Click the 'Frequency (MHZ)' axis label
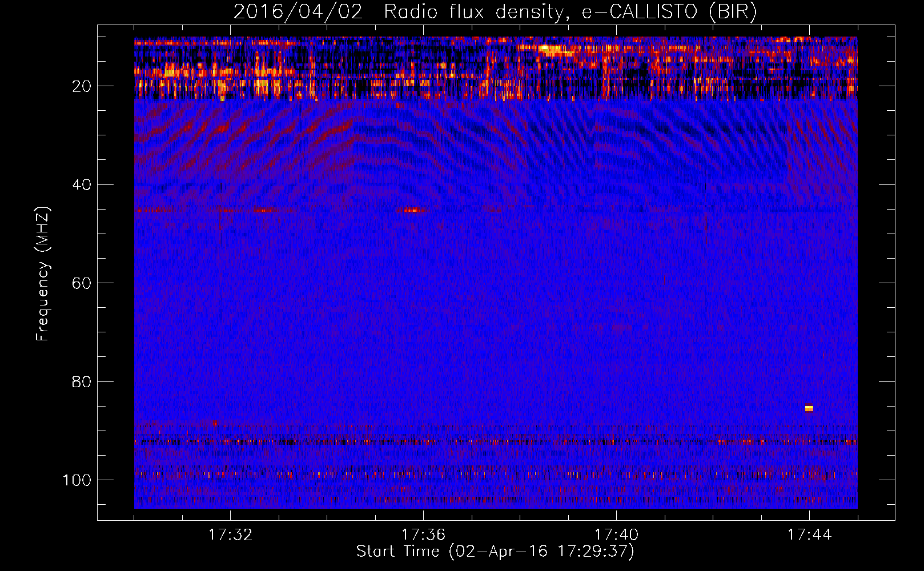Image resolution: width=924 pixels, height=571 pixels. [x=43, y=274]
